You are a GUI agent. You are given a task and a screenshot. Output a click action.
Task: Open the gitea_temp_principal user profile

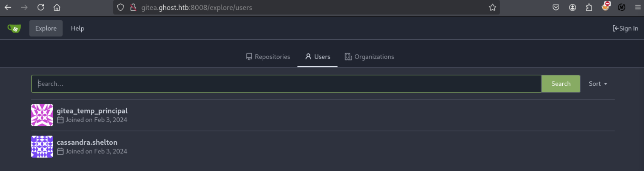click(92, 111)
